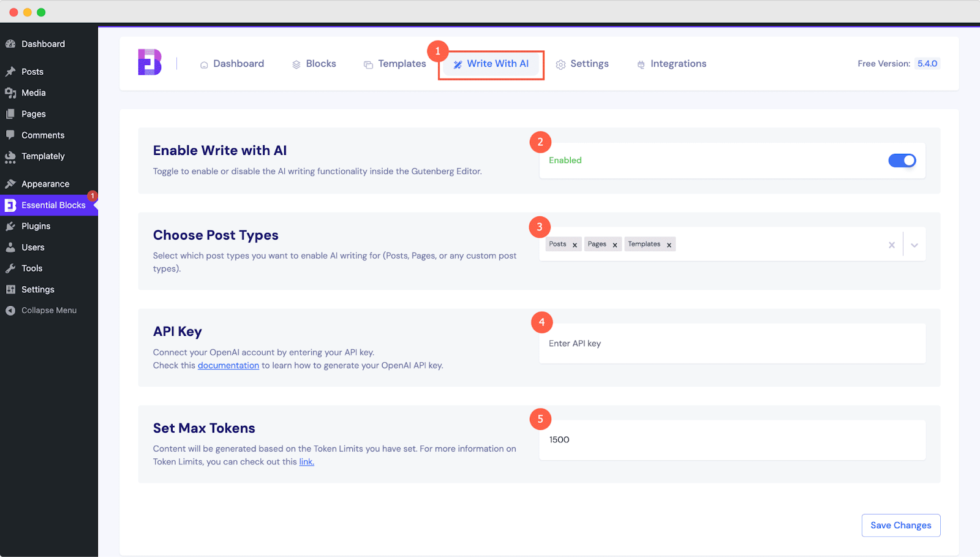Remove the Templates tag from post types
Image resolution: width=980 pixels, height=557 pixels.
click(669, 245)
